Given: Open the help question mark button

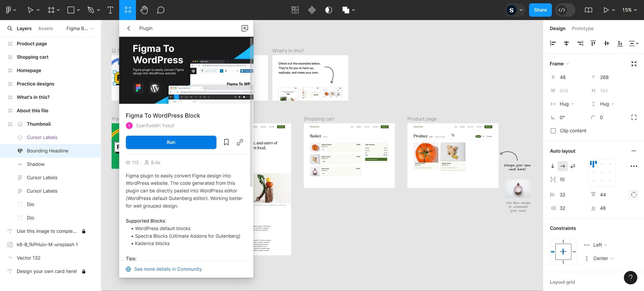Looking at the screenshot, I should pos(630,278).
